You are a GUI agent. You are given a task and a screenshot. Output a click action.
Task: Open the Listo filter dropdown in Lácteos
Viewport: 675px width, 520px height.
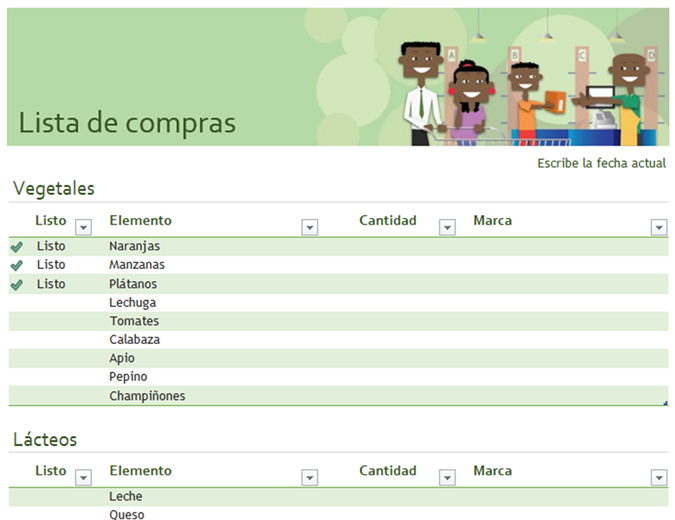[83, 477]
